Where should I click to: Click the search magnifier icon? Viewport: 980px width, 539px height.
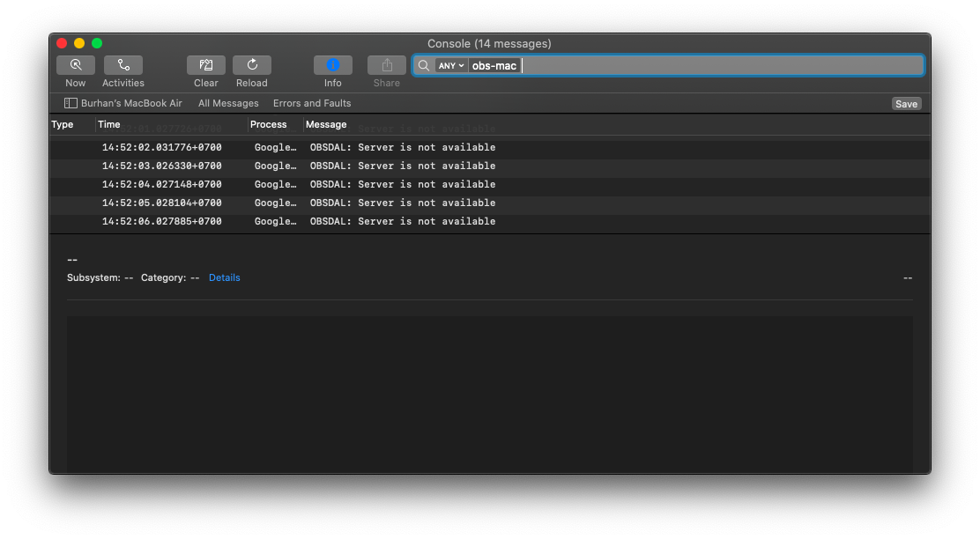pyautogui.click(x=423, y=64)
